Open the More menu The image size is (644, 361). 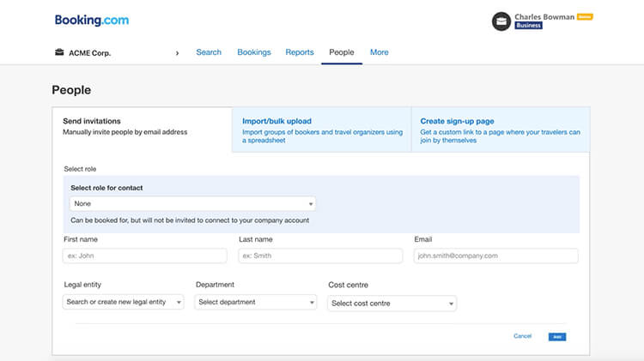click(379, 52)
